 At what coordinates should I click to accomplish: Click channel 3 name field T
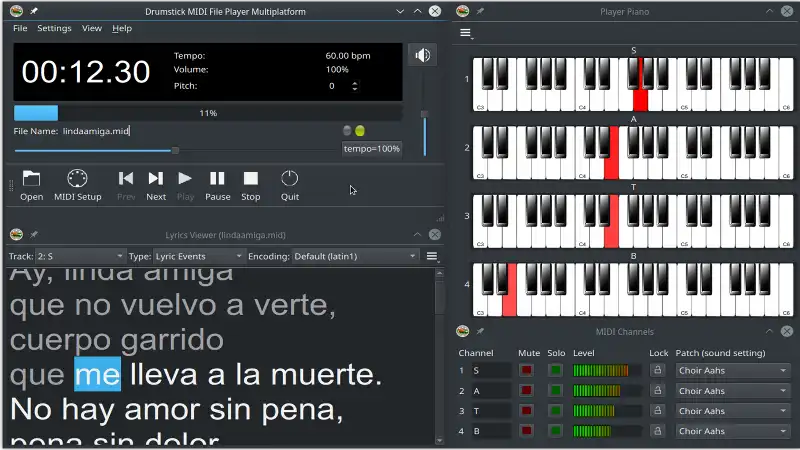click(x=491, y=411)
